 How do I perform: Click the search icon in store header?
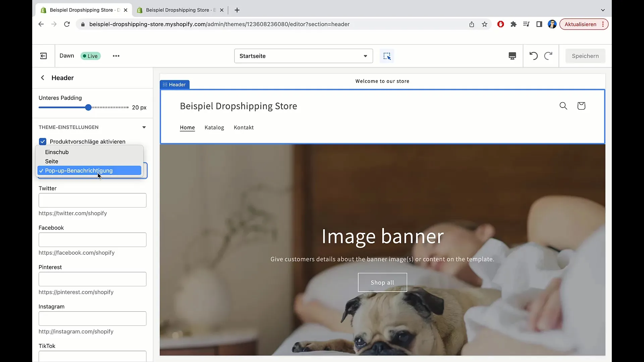pyautogui.click(x=563, y=106)
